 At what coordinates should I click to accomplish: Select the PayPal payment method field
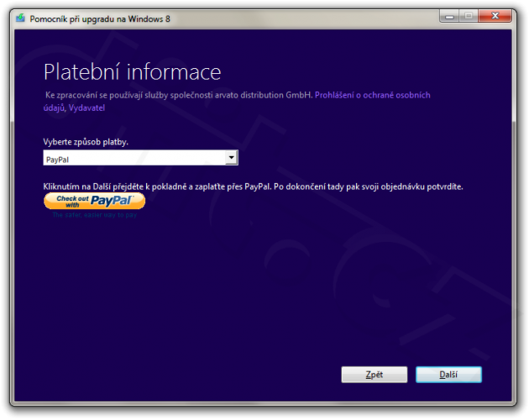141,158
